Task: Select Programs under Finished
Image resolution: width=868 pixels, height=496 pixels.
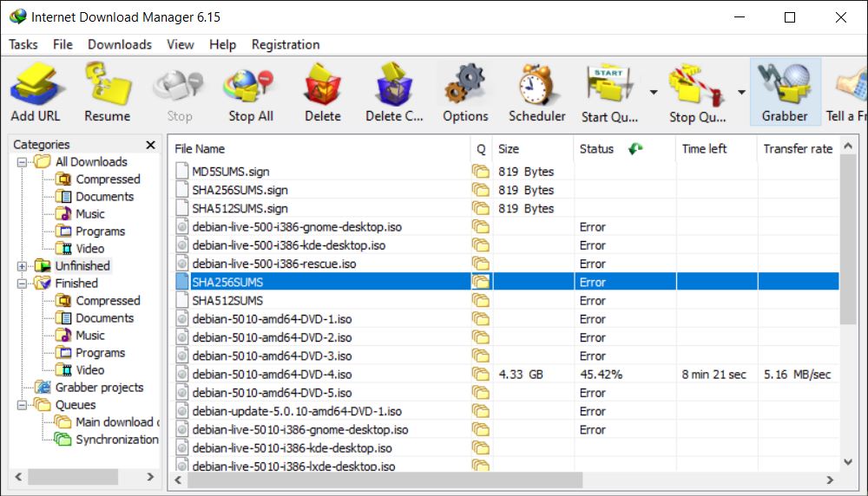Action: 100,353
